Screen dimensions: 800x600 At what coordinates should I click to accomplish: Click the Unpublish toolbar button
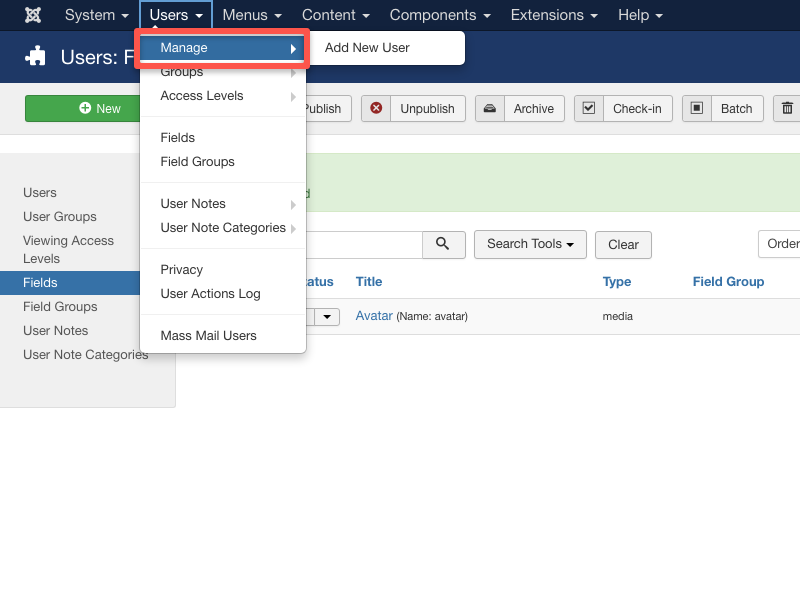coord(413,109)
